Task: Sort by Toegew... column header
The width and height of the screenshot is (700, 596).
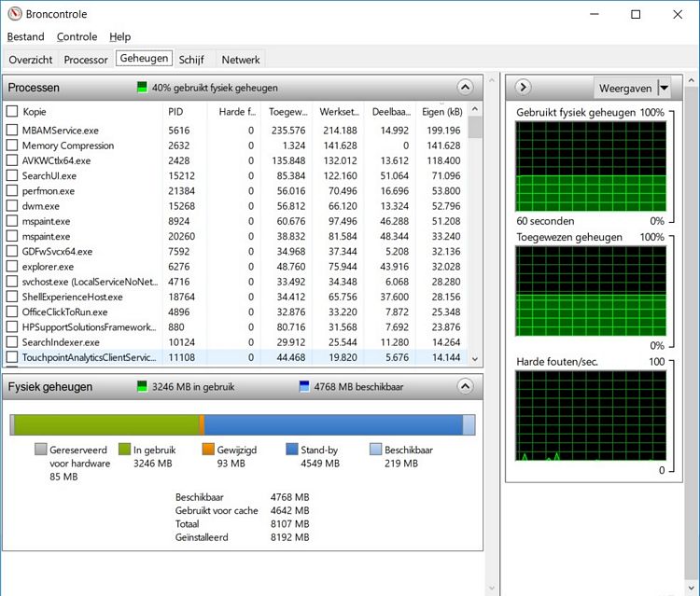Action: coord(287,112)
